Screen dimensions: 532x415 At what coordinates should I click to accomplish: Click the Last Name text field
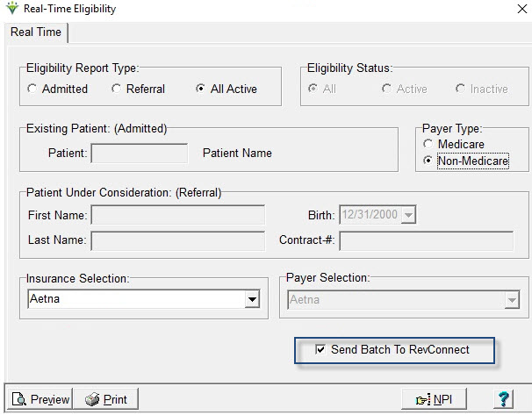[x=178, y=240]
